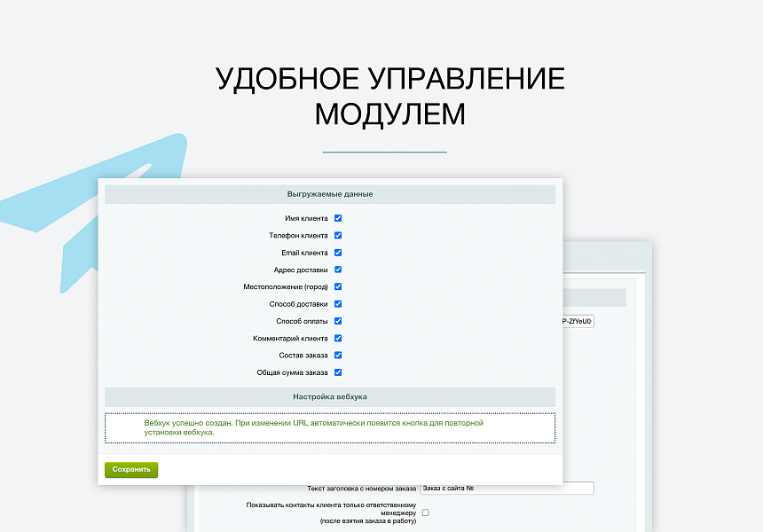Viewport: 763px width, 532px height.
Task: Uncheck the Способ оплаты option
Action: coord(337,321)
